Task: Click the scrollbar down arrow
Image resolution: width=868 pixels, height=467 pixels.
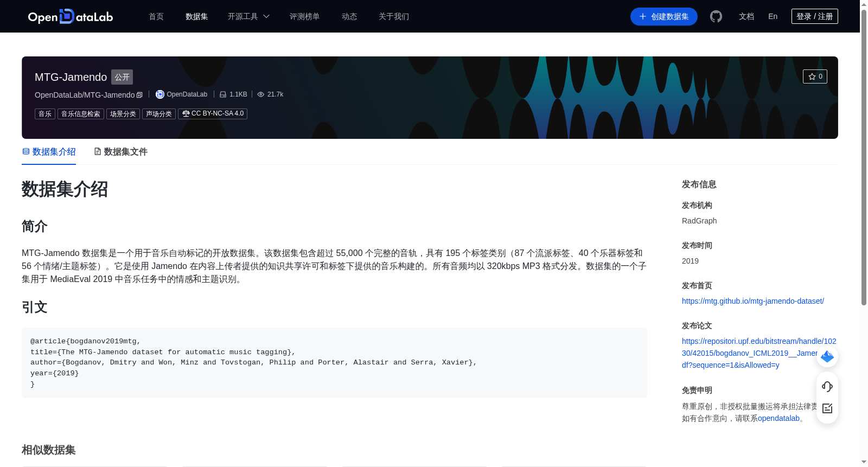Action: pos(864,463)
